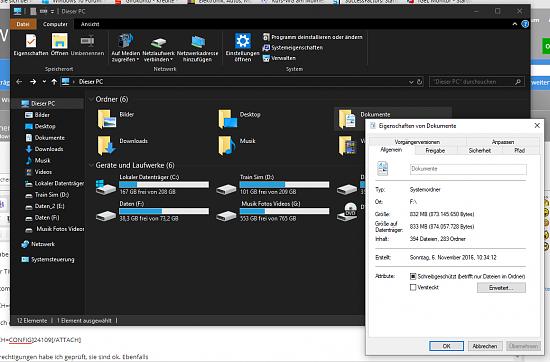Screen dimensions: 550x362
Task: Click the Musik Fotos Videos usage bar
Action: click(x=284, y=211)
